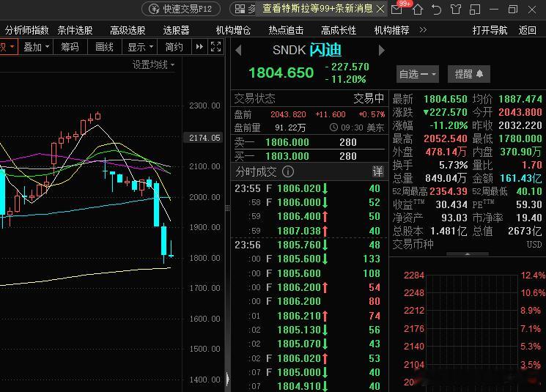Click the SNDK 闪迪 stock title
This screenshot has width=546, height=392.
tap(307, 50)
